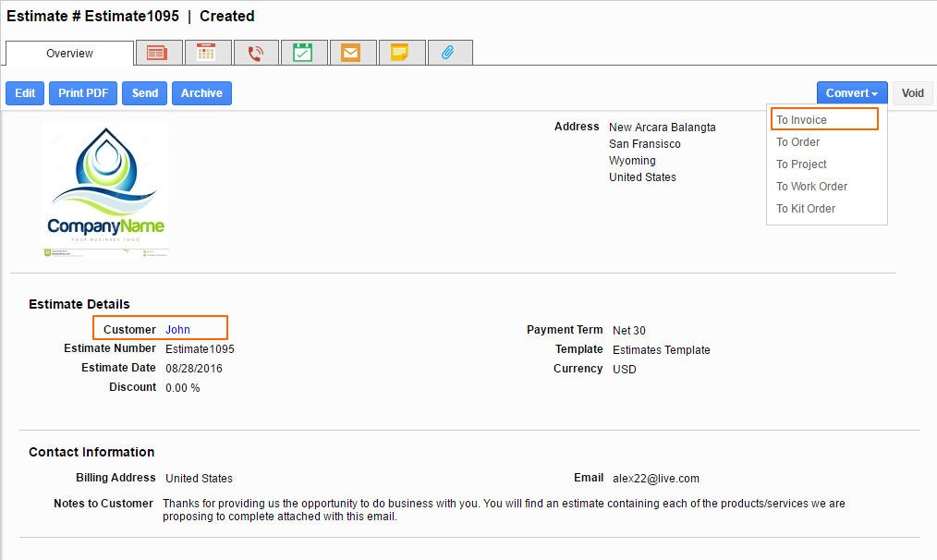The image size is (937, 560).
Task: Click the discount value 0.00 %
Action: pyautogui.click(x=183, y=388)
